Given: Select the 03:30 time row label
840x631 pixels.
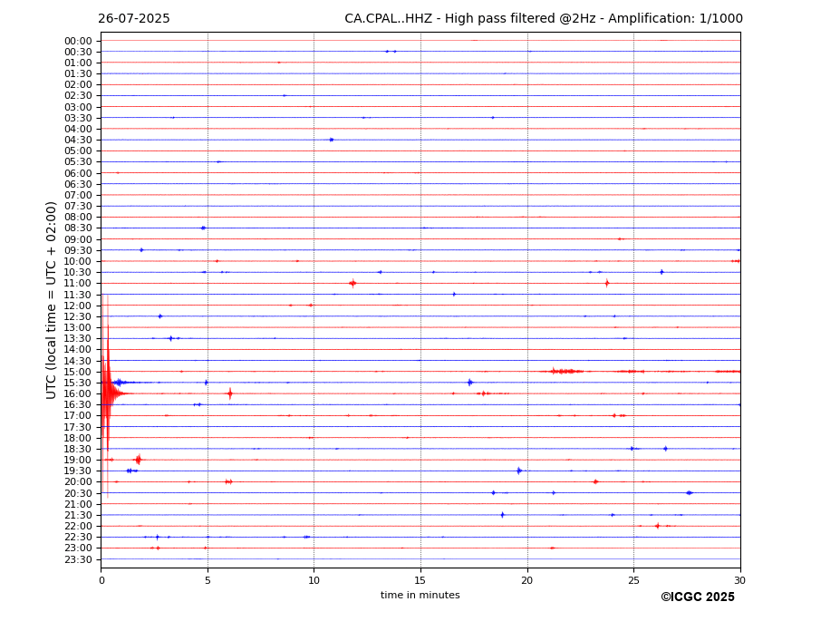Looking at the screenshot, I should point(78,118).
